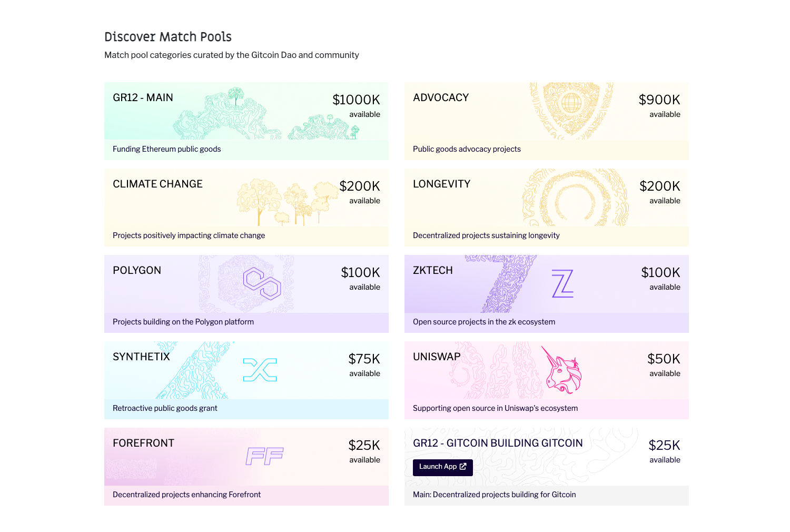Click 'Retroactive public goods grant' description
The image size is (790, 532).
point(165,408)
